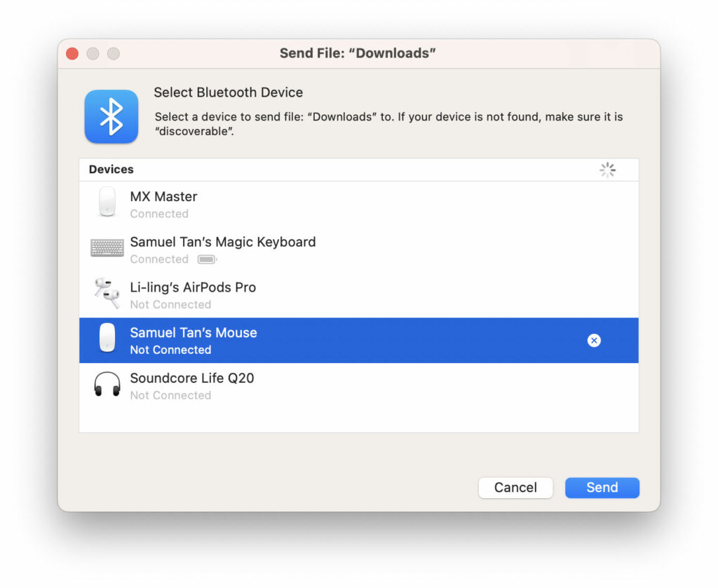The height and width of the screenshot is (588, 718).
Task: Click the Bluetooth logo icon
Action: tap(111, 116)
